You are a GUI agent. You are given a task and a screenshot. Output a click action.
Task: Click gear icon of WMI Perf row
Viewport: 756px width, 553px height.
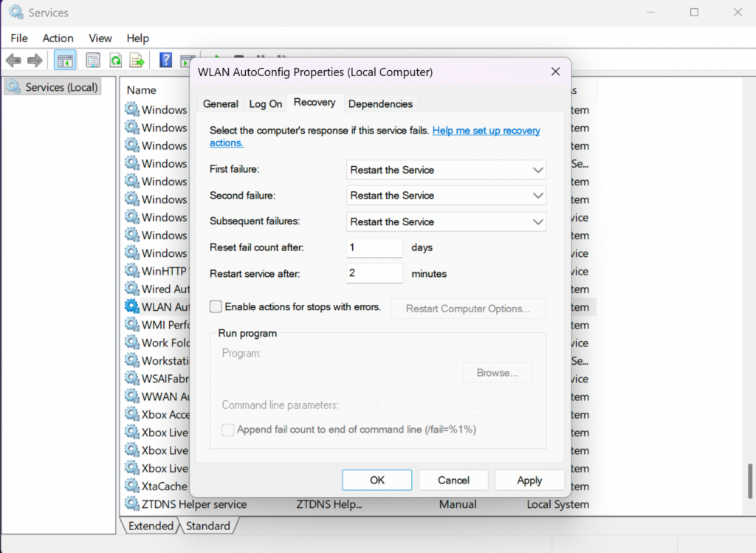pyautogui.click(x=131, y=324)
